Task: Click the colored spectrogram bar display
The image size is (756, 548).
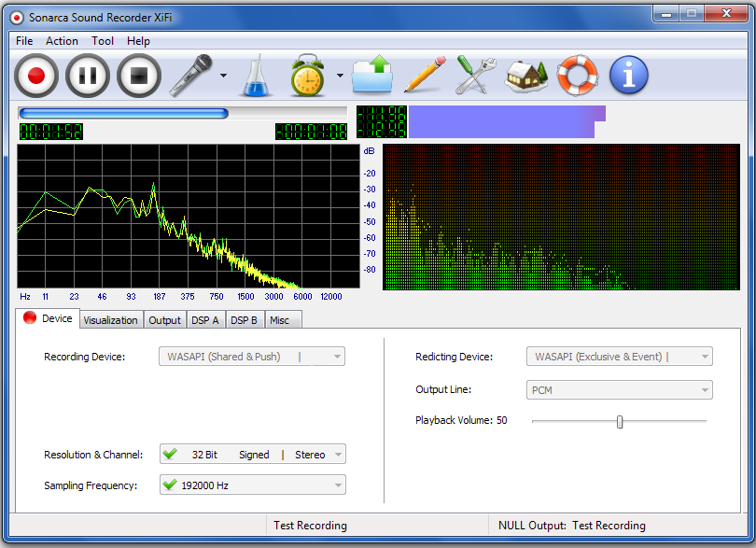Action: [561, 218]
